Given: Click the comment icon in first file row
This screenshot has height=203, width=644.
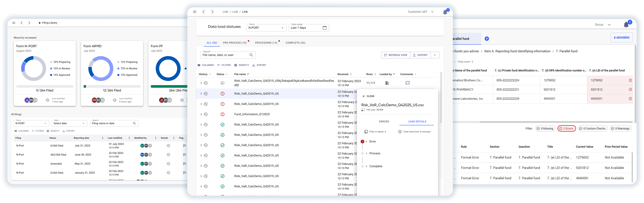Looking at the screenshot, I should coord(407,83).
